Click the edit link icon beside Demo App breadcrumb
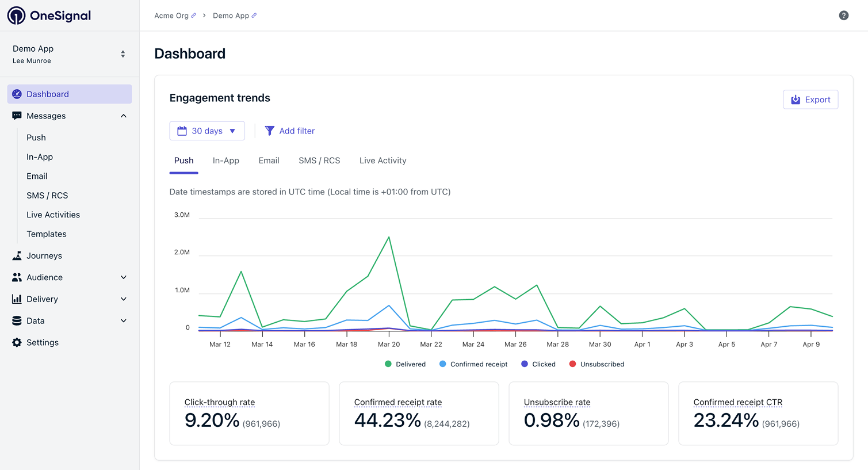This screenshot has height=470, width=868. click(254, 16)
